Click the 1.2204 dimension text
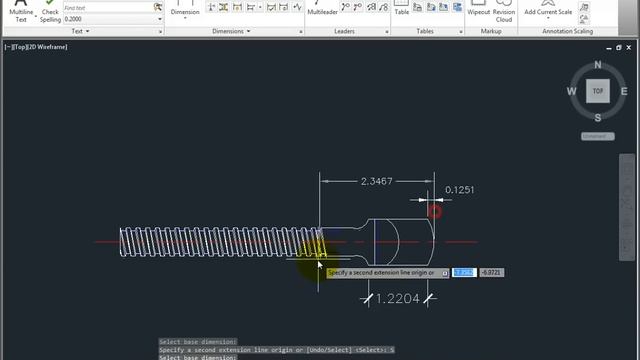The width and height of the screenshot is (640, 360). (x=397, y=299)
